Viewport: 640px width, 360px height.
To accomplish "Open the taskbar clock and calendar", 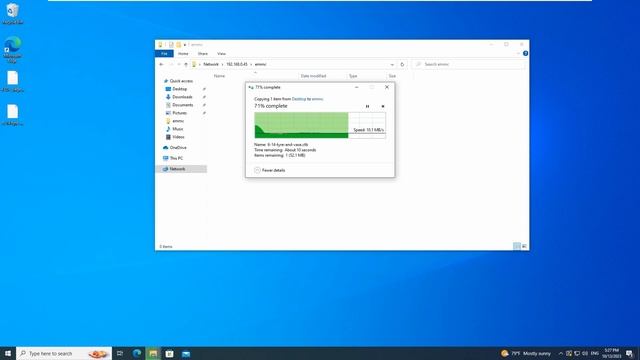I will coord(611,353).
